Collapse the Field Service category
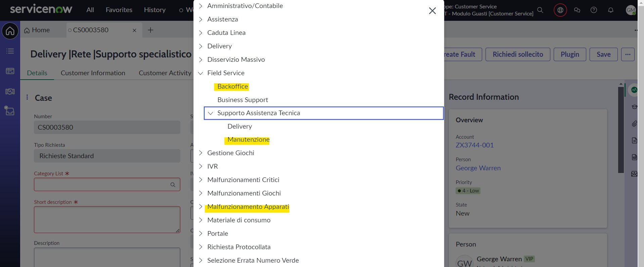The image size is (644, 267). (200, 73)
